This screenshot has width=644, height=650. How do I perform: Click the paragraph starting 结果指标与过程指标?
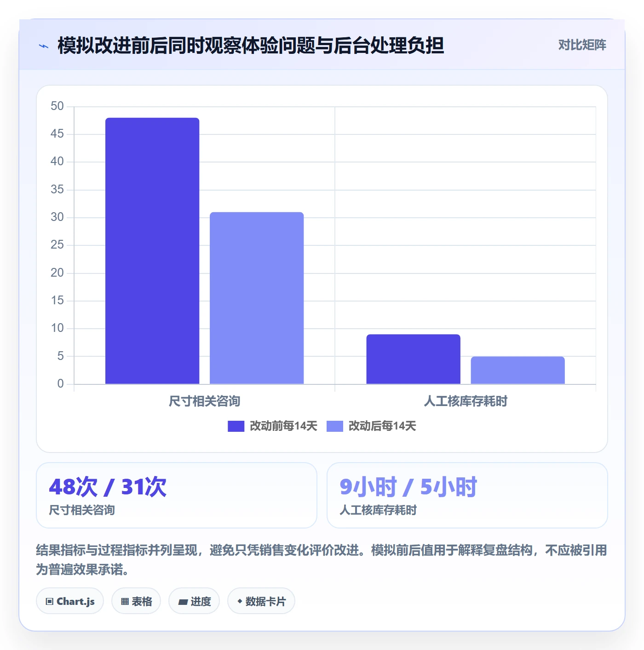coord(322,560)
